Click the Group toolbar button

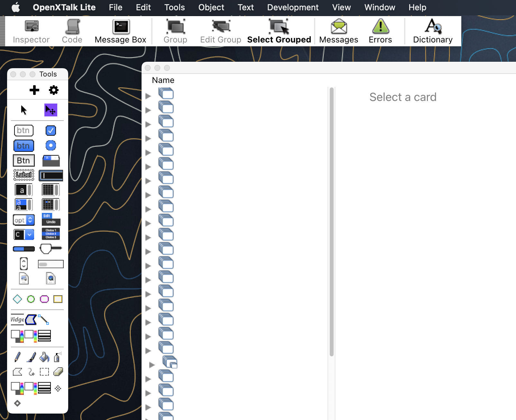(x=175, y=31)
